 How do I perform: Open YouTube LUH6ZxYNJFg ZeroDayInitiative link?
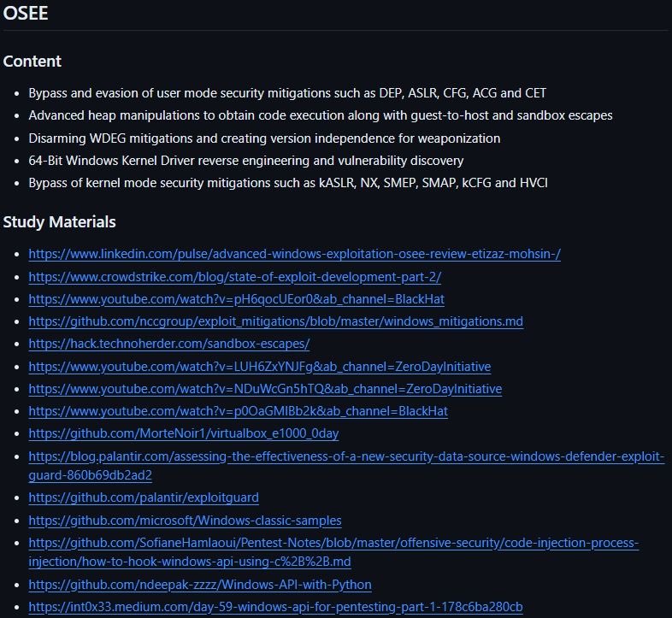[260, 367]
